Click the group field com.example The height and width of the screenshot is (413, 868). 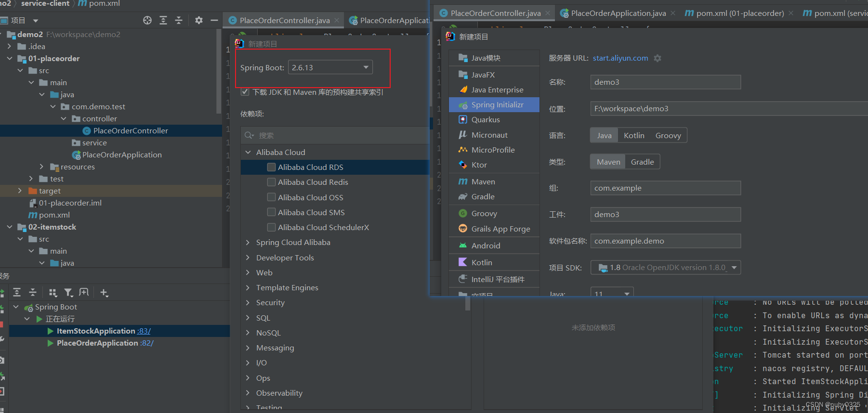665,188
